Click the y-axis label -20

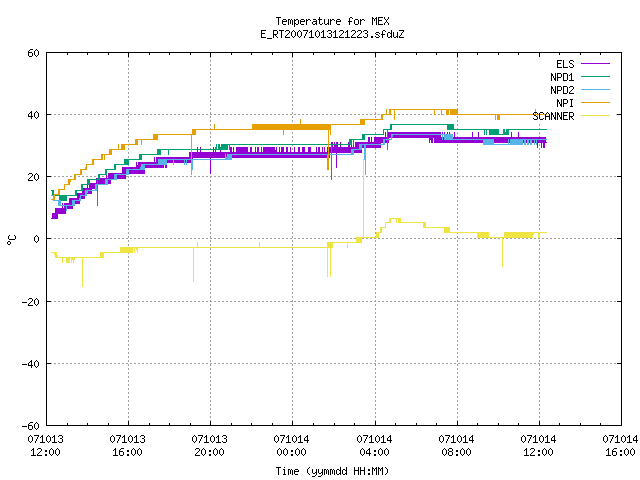click(31, 302)
